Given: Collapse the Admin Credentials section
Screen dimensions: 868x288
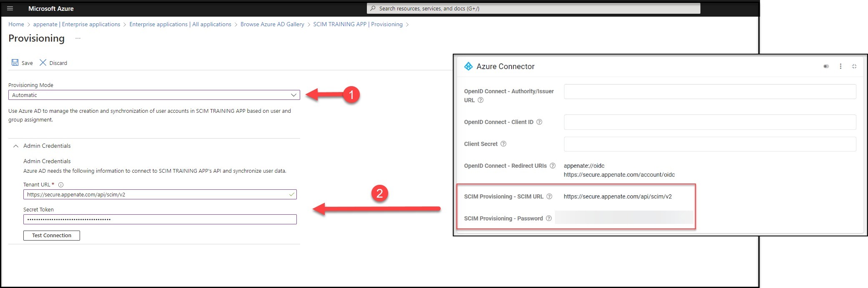Looking at the screenshot, I should [x=16, y=146].
